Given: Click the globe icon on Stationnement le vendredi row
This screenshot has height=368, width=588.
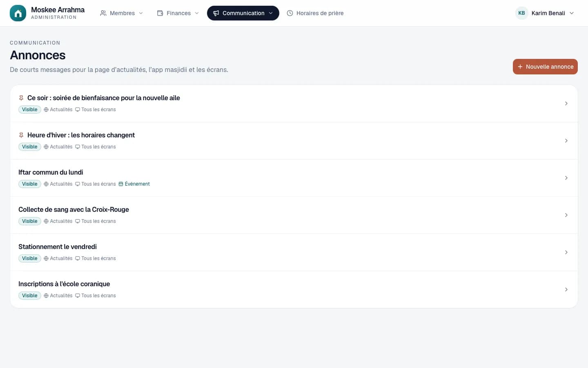Looking at the screenshot, I should click(x=46, y=258).
